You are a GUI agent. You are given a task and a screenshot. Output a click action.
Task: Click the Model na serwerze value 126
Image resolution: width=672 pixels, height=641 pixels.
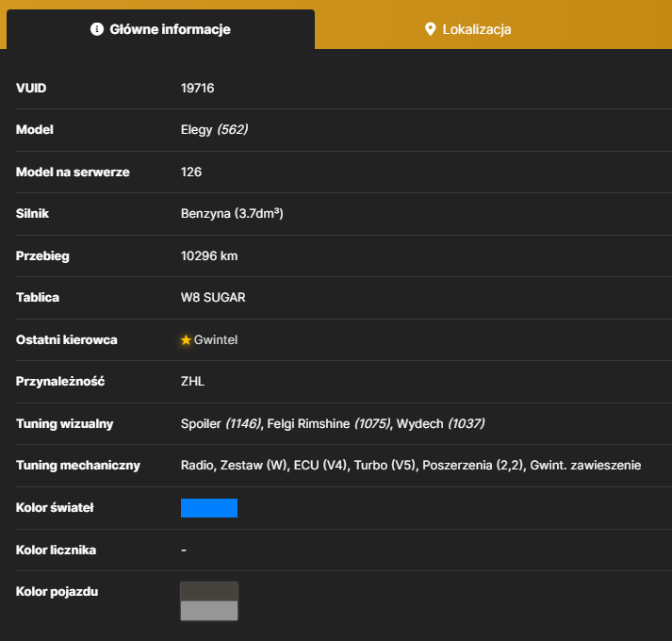191,172
